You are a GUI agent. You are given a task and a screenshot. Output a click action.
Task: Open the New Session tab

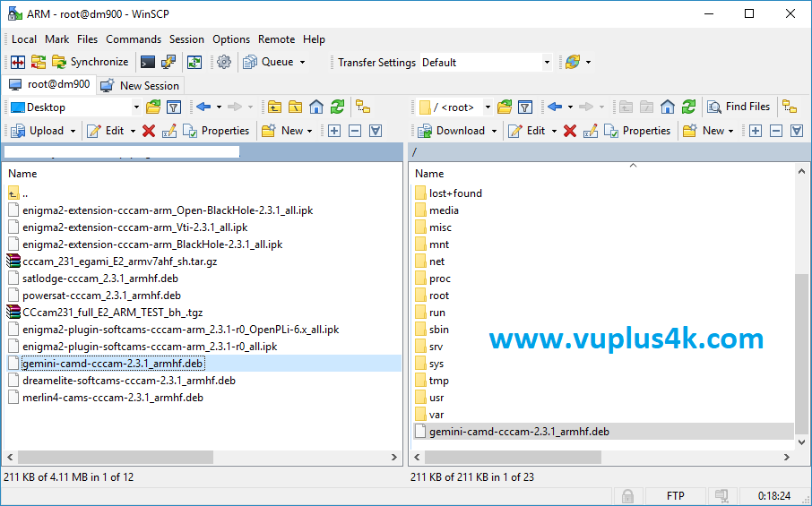(139, 85)
